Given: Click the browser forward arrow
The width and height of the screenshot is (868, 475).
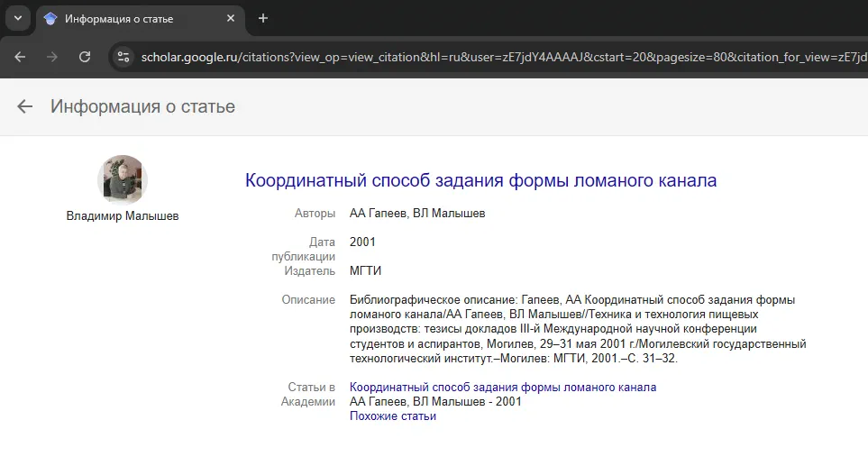Looking at the screenshot, I should pos(52,57).
